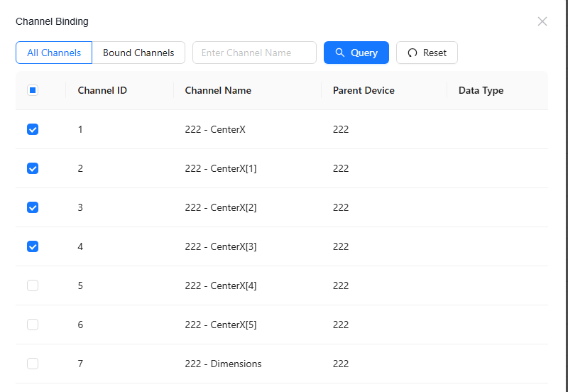The width and height of the screenshot is (568, 392).
Task: Check channel 5 CenterX[4] checkbox
Action: click(33, 285)
